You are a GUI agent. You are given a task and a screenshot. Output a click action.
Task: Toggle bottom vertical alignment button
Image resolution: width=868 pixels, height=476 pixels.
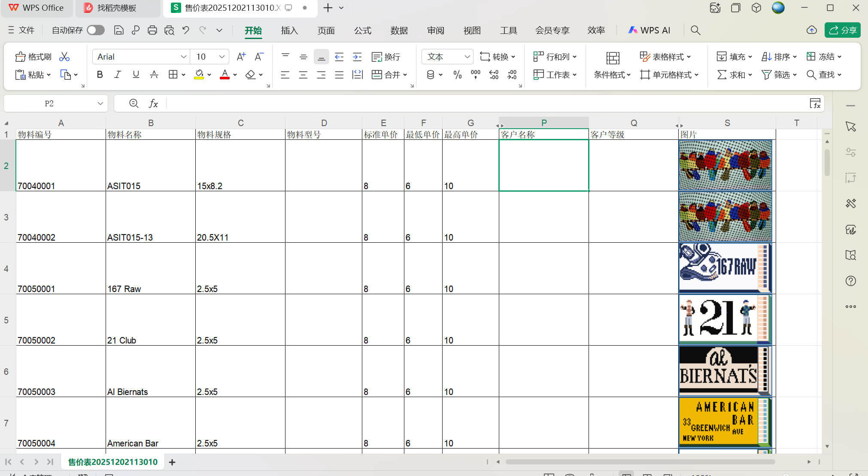click(321, 57)
